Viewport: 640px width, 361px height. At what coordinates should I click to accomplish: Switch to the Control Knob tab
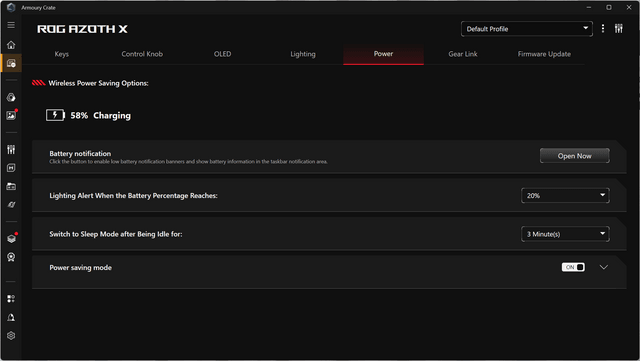coord(142,54)
